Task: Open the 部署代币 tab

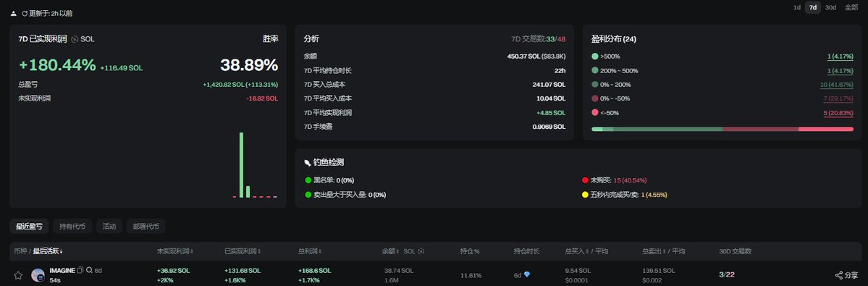Action: pos(146,226)
